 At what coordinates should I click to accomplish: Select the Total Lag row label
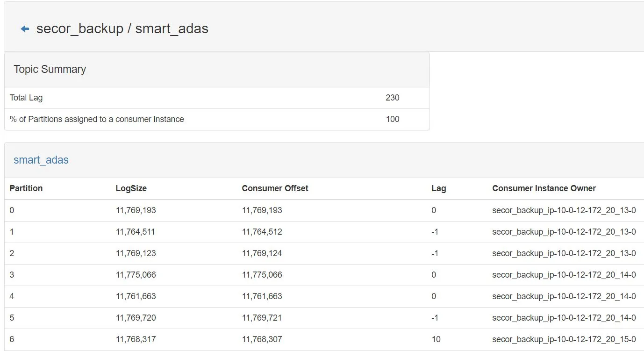coord(26,98)
